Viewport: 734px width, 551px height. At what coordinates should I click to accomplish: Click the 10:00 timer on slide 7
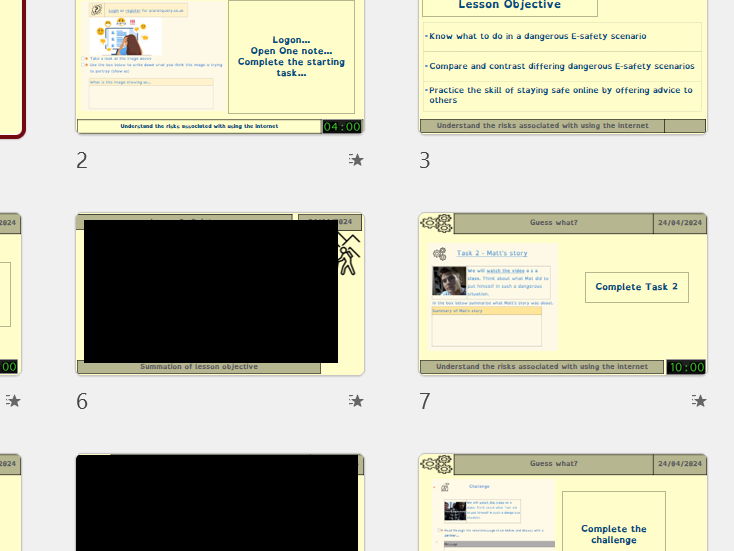(686, 367)
